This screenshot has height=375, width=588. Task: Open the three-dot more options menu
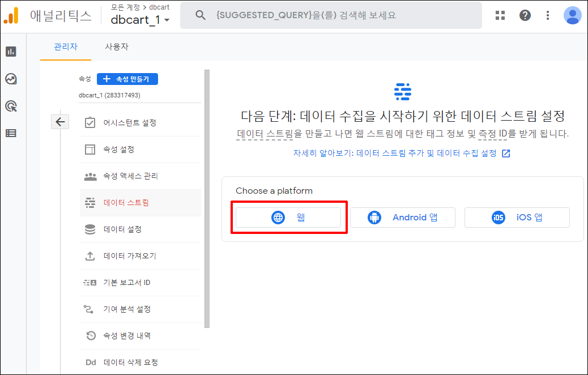547,15
